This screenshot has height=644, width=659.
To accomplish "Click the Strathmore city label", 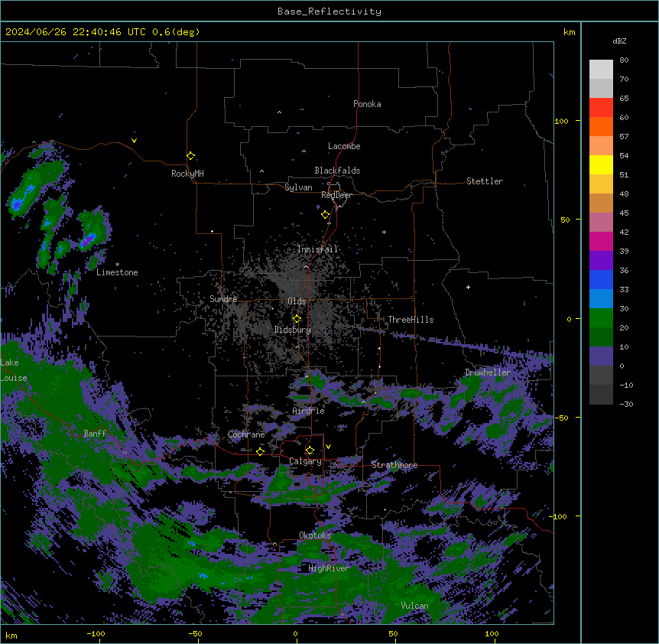I will 394,465.
